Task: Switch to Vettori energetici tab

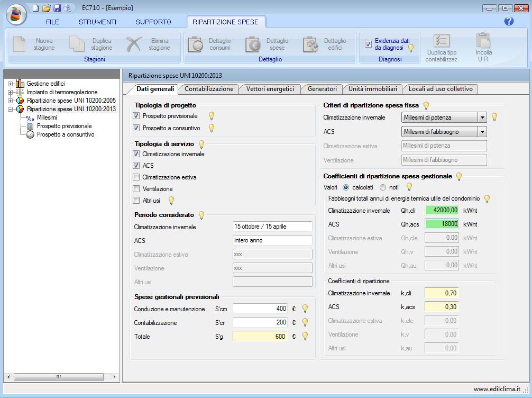Action: pyautogui.click(x=270, y=89)
